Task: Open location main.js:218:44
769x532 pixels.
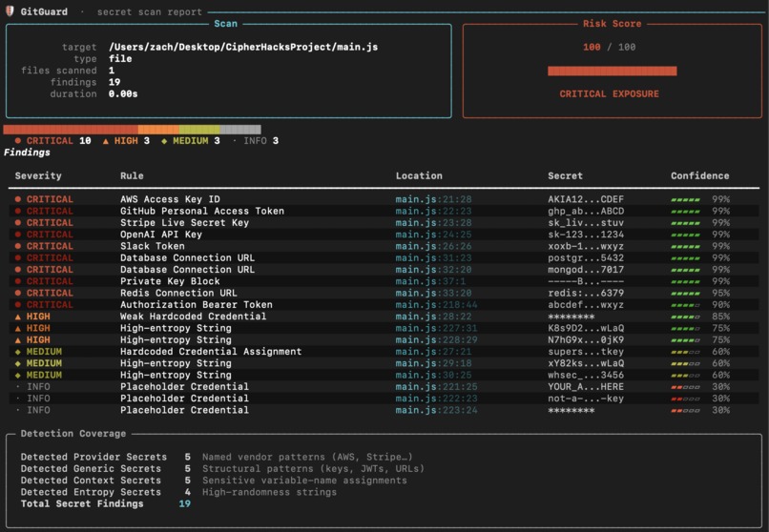Action: point(436,305)
